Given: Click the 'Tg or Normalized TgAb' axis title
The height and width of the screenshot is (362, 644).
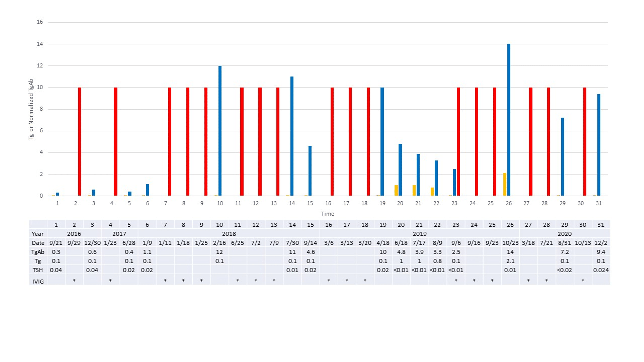Looking at the screenshot, I should coord(31,109).
